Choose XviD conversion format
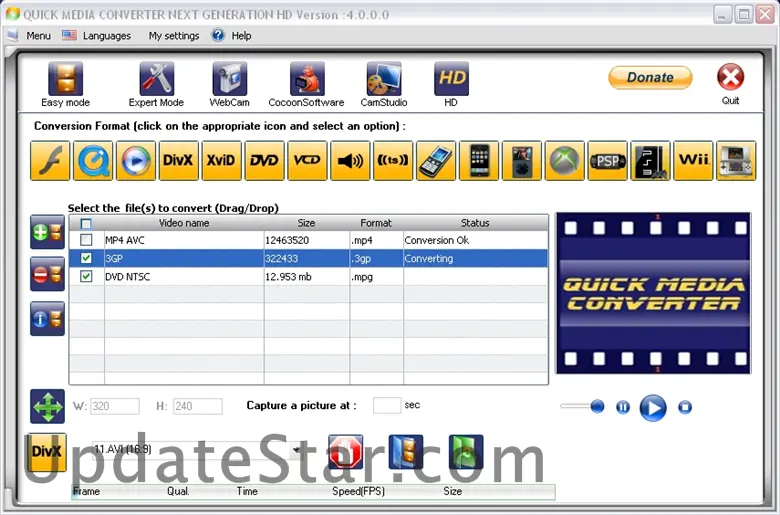The height and width of the screenshot is (515, 780). (x=221, y=160)
